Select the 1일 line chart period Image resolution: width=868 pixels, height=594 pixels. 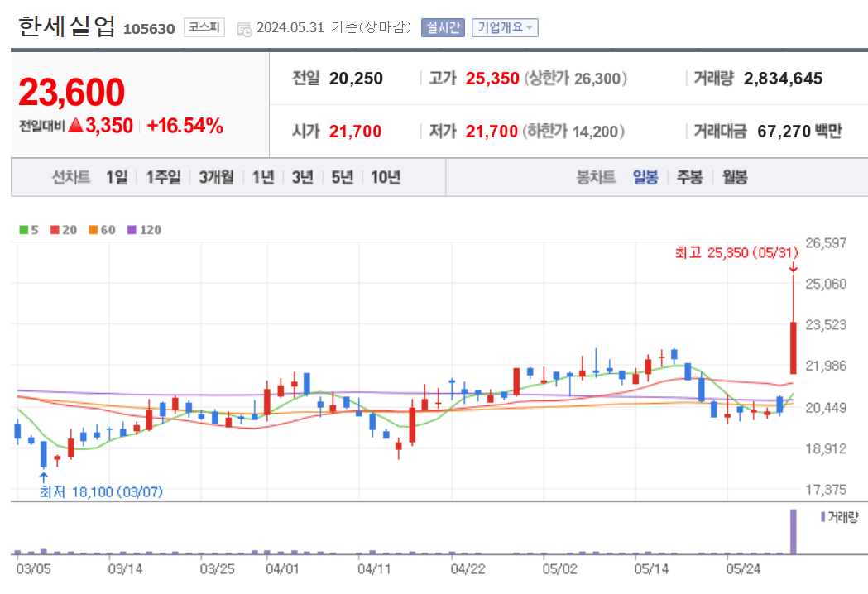pos(117,177)
